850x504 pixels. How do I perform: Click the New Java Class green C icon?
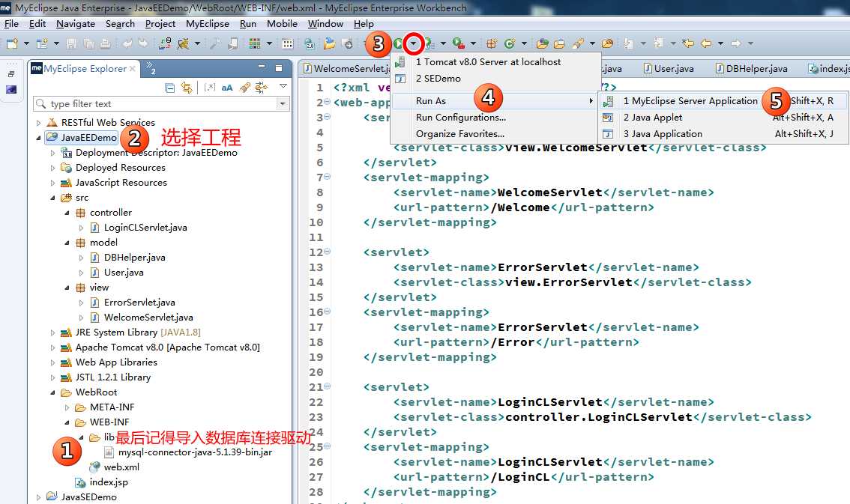(510, 43)
